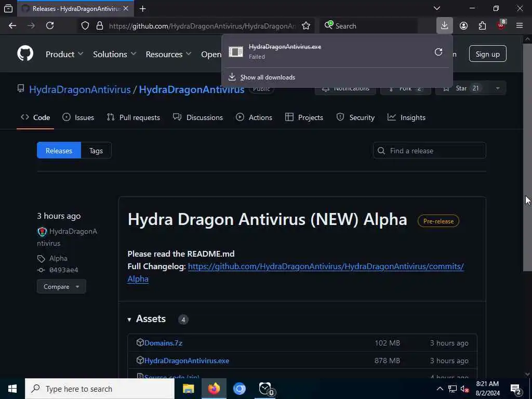532x399 pixels.
Task: Open the list all tabs chevron
Action: [437, 8]
